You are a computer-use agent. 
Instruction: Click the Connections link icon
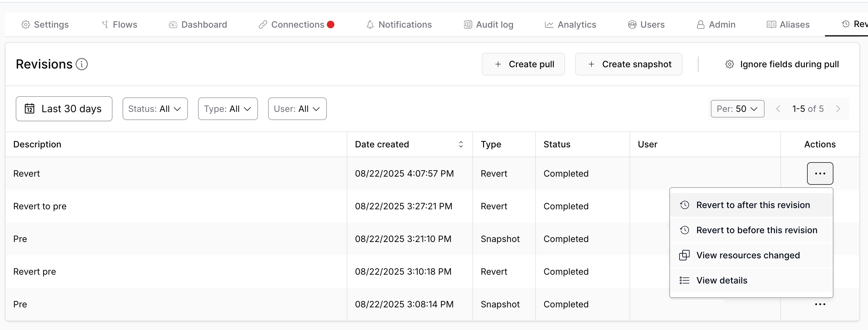tap(263, 25)
